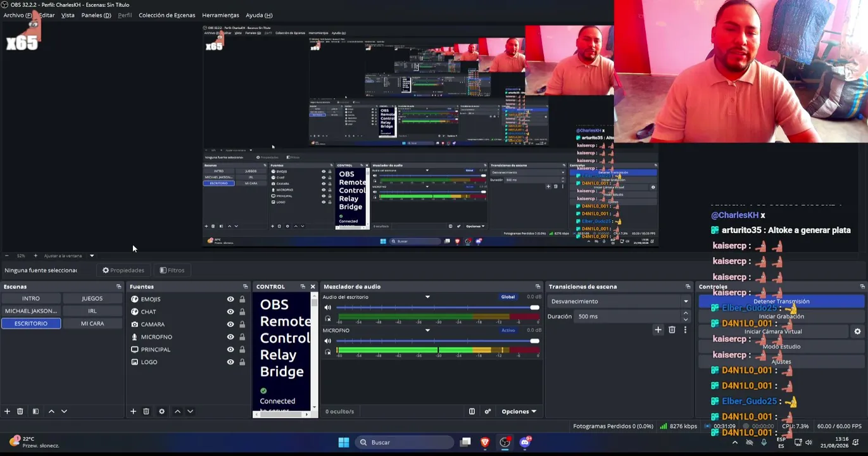
Task: Click the Duración 500 ms field
Action: pyautogui.click(x=629, y=317)
